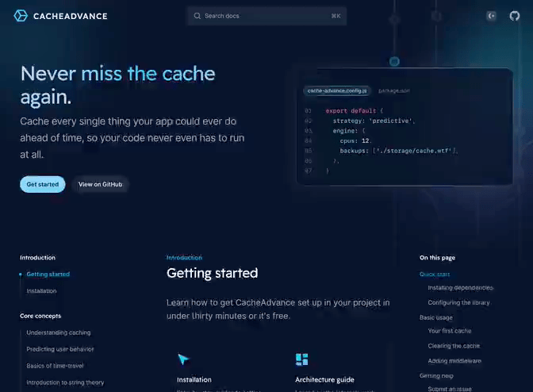
Task: Click the View on GitHub button
Action: (101, 184)
